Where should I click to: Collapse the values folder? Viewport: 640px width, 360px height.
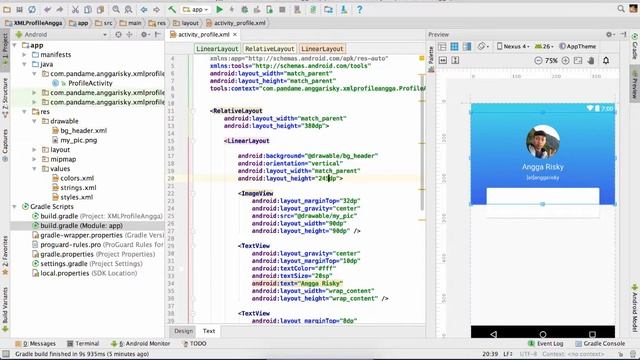click(35, 169)
